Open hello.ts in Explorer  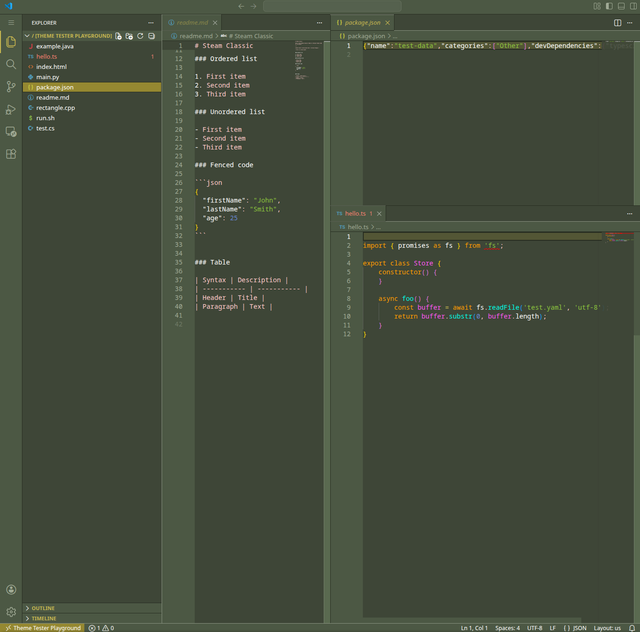(x=92, y=56)
